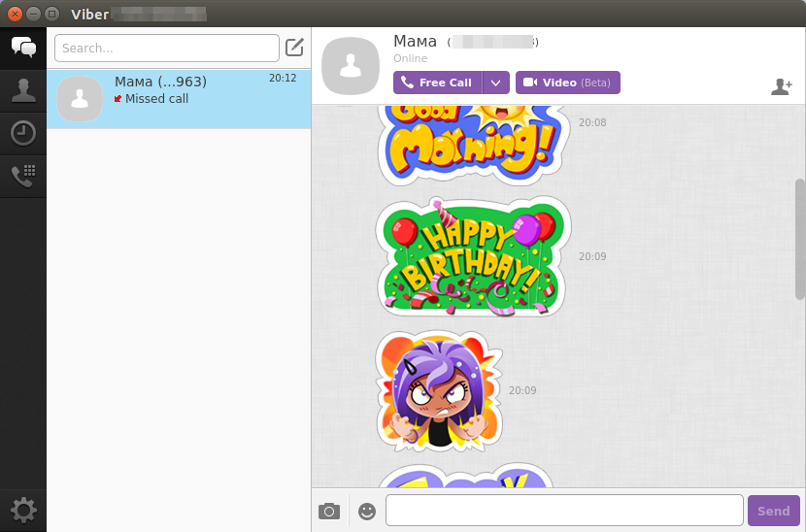Screen dimensions: 806x532
Task: Click the compose new message icon
Action: click(x=294, y=48)
